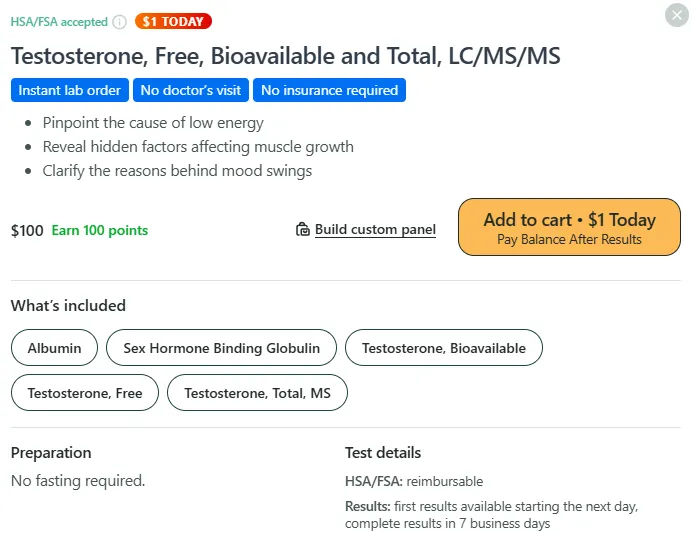Select the Instant lab order tag
The height and width of the screenshot is (533, 692).
(70, 90)
